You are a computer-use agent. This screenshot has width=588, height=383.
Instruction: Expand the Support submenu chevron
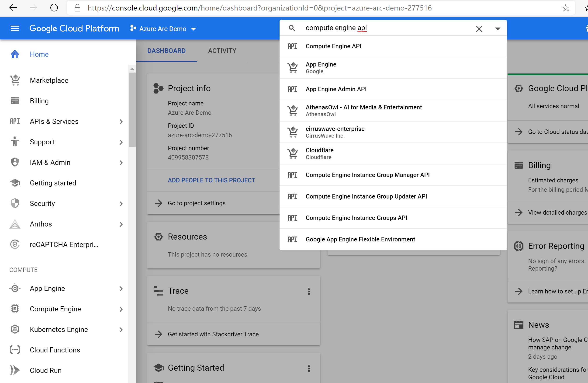[x=121, y=142]
